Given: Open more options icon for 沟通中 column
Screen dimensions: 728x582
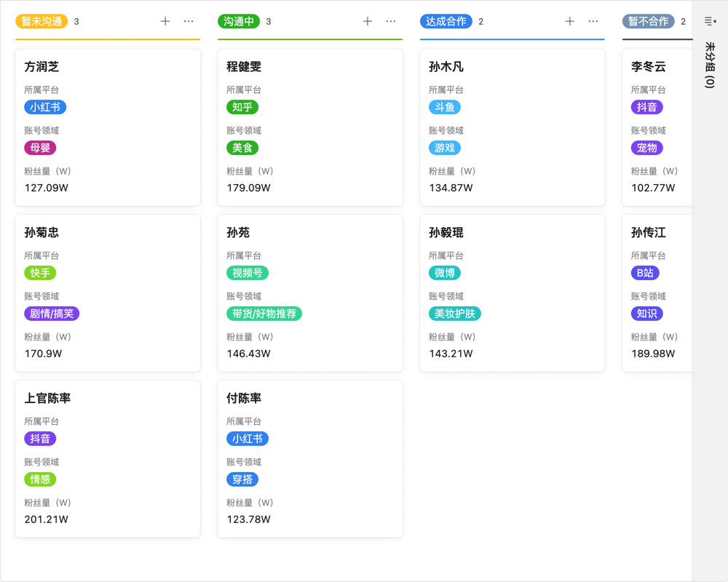Looking at the screenshot, I should [391, 21].
